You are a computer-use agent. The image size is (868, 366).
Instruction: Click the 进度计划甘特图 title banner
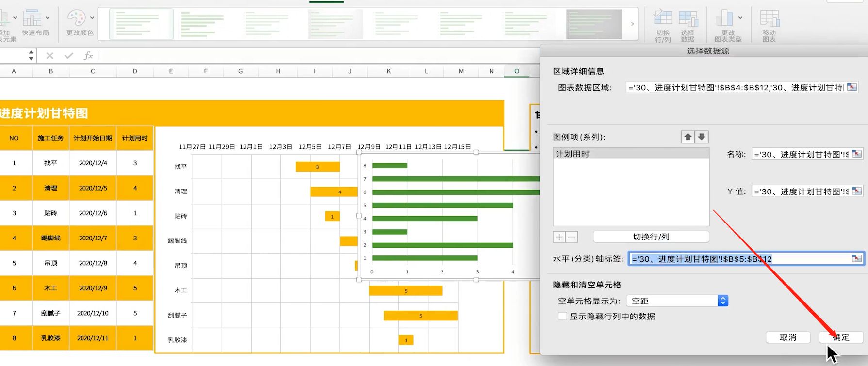click(252, 113)
